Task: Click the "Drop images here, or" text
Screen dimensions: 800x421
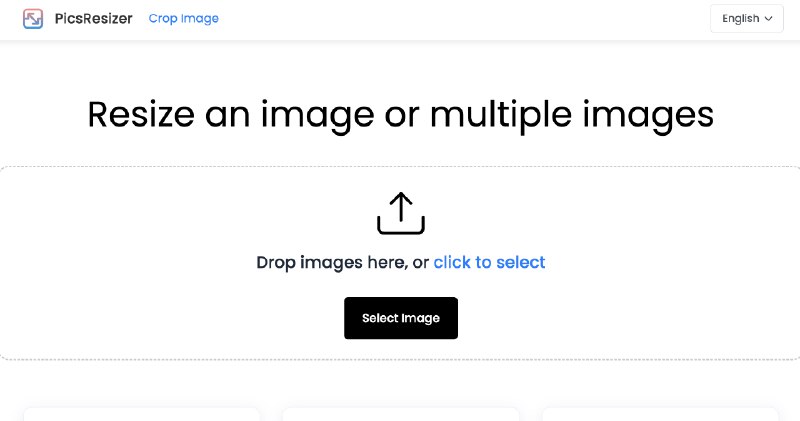Action: point(342,263)
